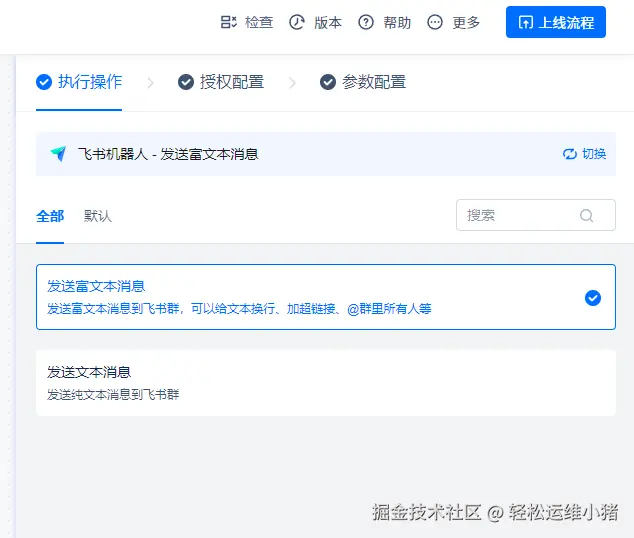Click 飞书机器人 - 发送富文本消息 title

click(168, 154)
